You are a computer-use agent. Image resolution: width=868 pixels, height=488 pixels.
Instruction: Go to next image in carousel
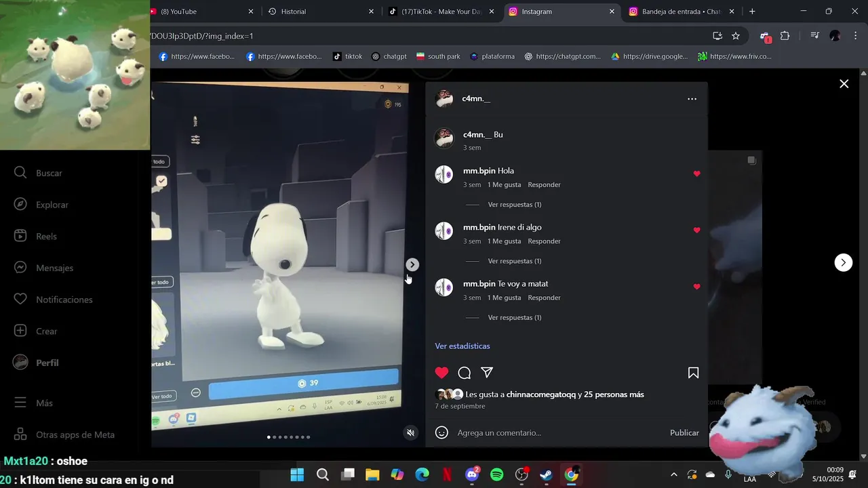412,265
